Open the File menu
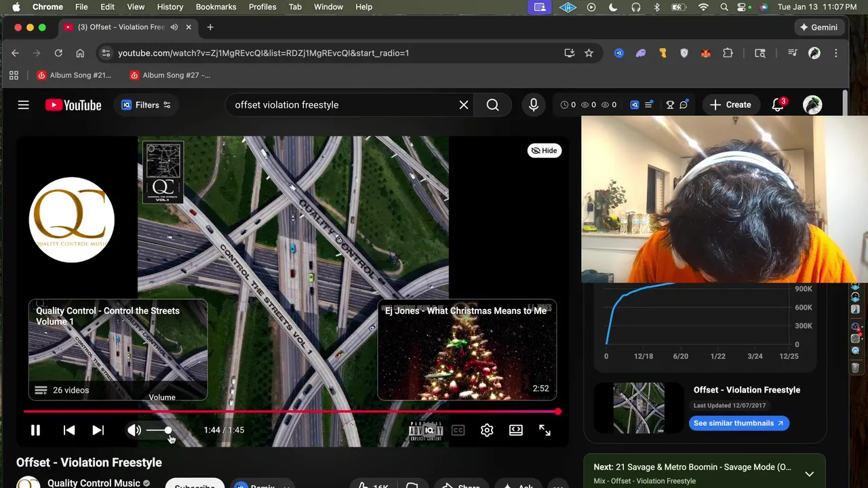The height and width of the screenshot is (488, 868). pos(81,7)
